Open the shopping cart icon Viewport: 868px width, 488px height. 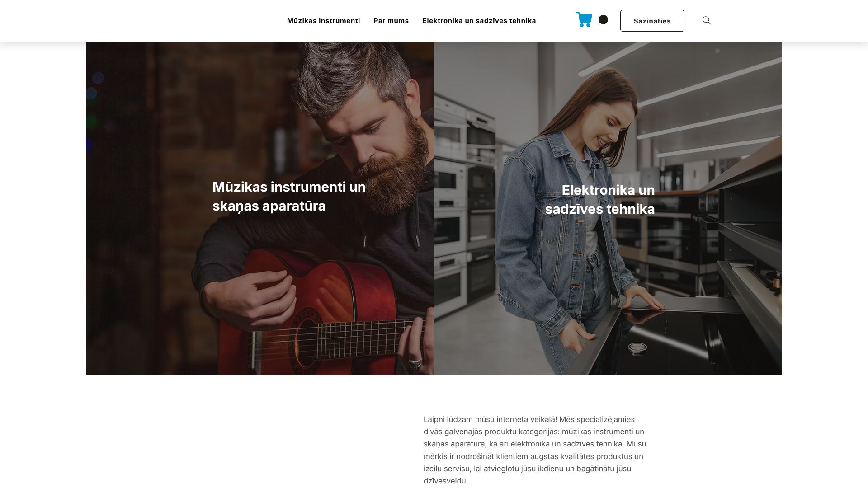584,19
